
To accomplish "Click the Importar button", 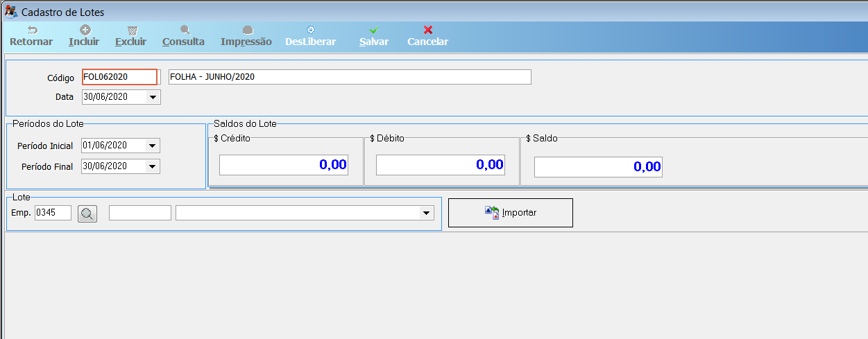I will click(511, 213).
